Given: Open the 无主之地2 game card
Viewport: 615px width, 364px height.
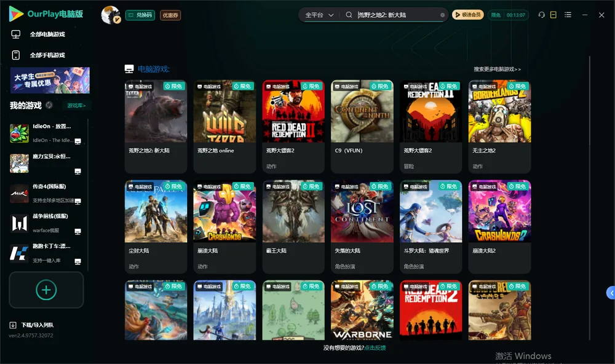Looking at the screenshot, I should (499, 126).
